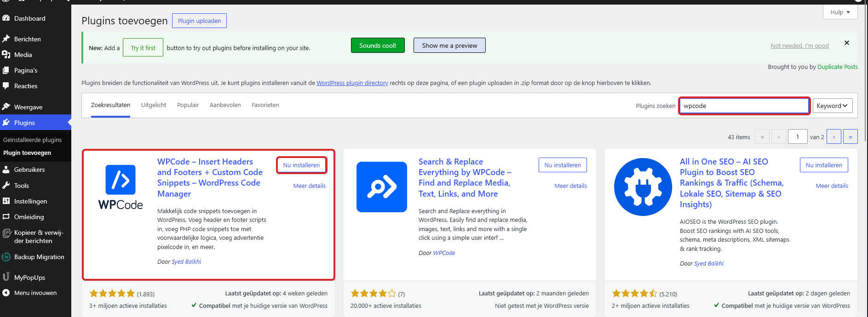Click the Omleiding redirect icon
This screenshot has width=868, height=317.
pyautogui.click(x=6, y=217)
